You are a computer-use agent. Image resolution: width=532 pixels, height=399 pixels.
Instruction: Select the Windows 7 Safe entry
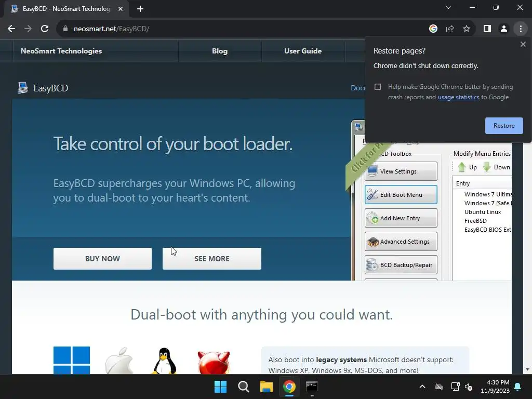[x=487, y=203]
